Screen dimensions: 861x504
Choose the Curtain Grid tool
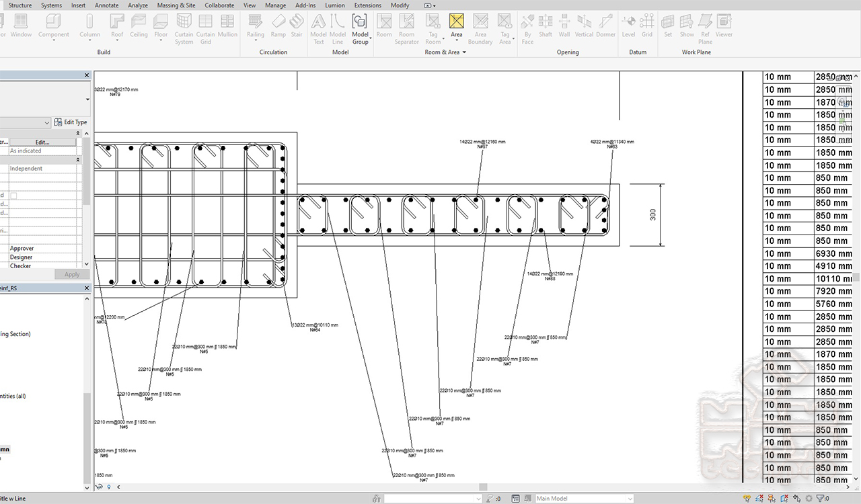(x=205, y=30)
